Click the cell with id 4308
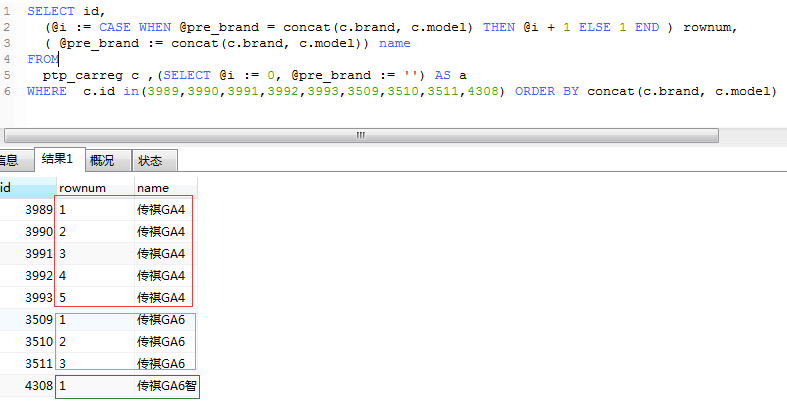787x403 pixels. point(28,386)
